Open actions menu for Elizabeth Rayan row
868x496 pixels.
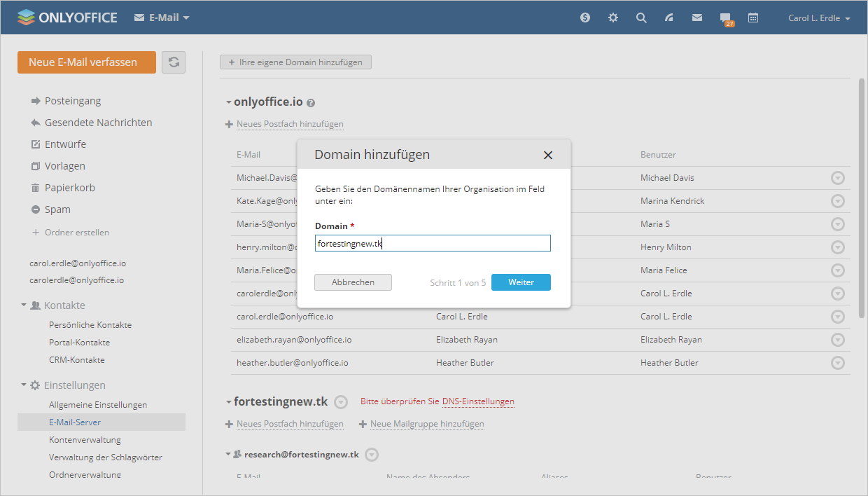[x=837, y=340]
